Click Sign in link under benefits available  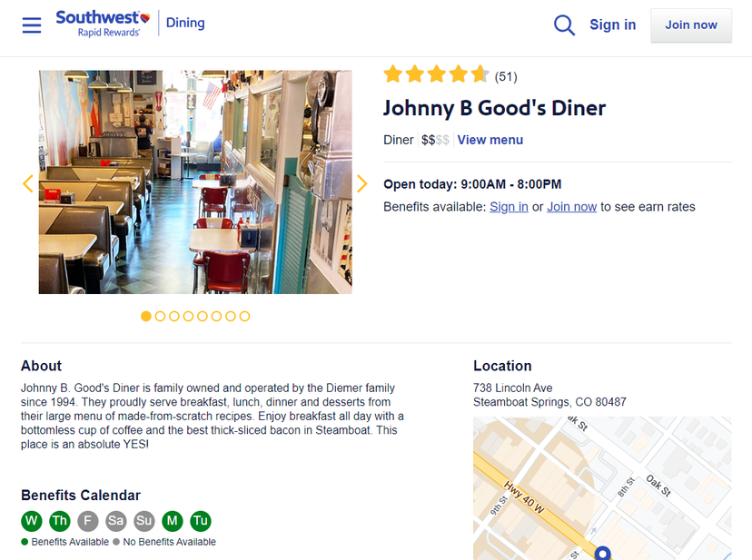click(x=509, y=207)
